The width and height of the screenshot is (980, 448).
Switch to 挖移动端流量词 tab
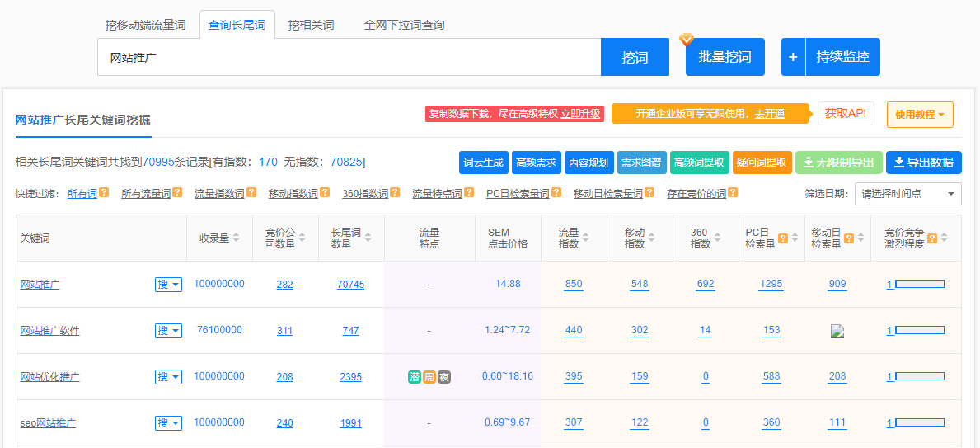pos(146,25)
